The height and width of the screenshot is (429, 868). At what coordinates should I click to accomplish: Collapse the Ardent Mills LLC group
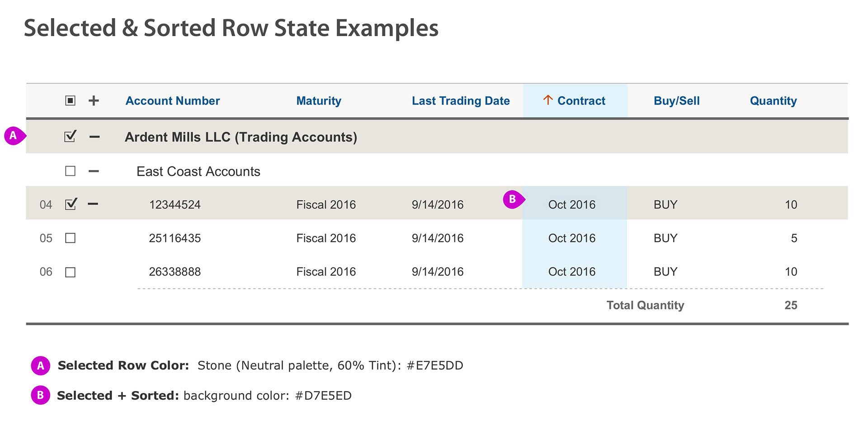(94, 137)
